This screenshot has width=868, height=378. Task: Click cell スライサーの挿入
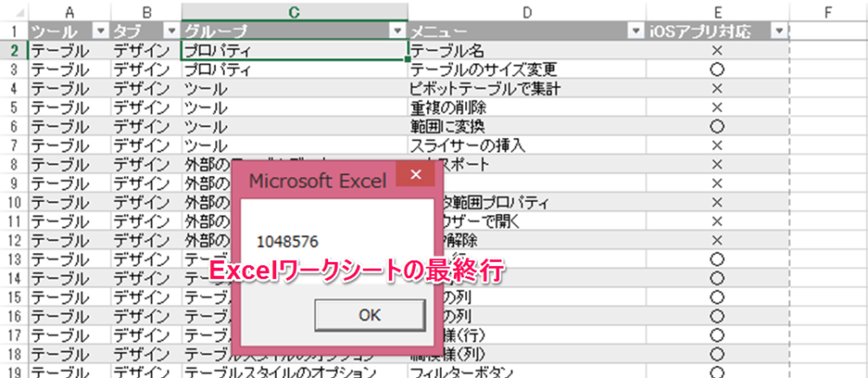point(527,146)
